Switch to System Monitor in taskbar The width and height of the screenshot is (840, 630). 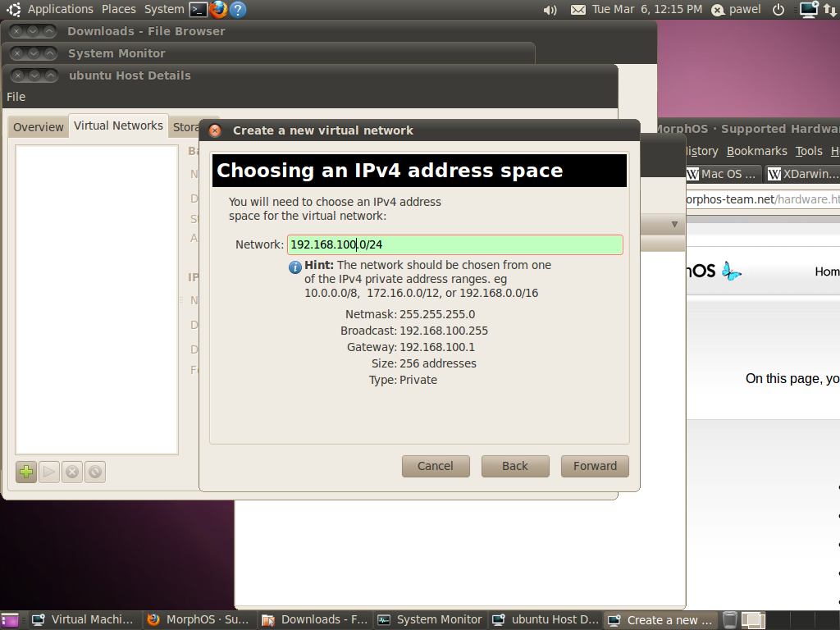click(x=431, y=620)
